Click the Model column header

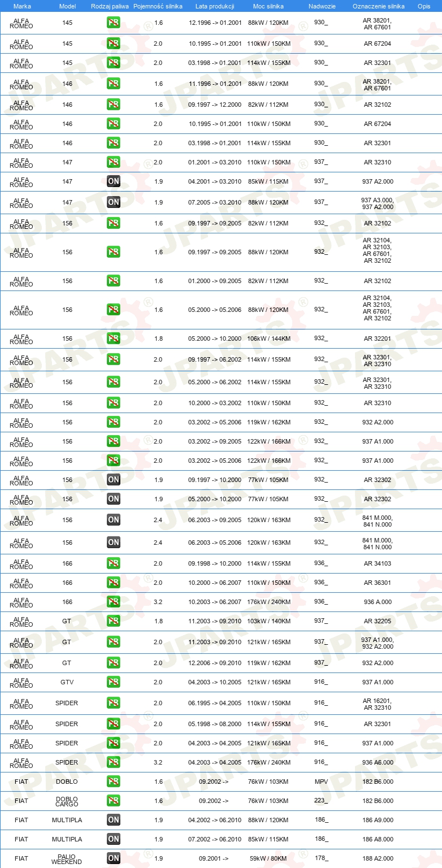(x=67, y=6)
